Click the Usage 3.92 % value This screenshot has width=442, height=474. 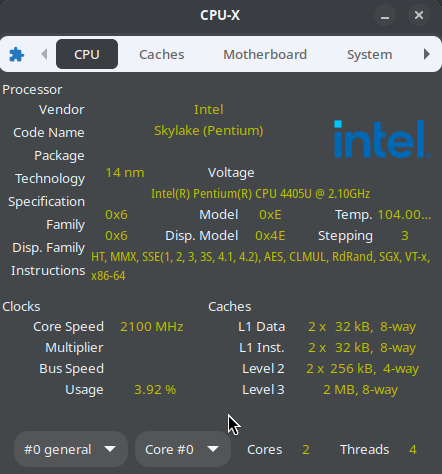point(155,390)
